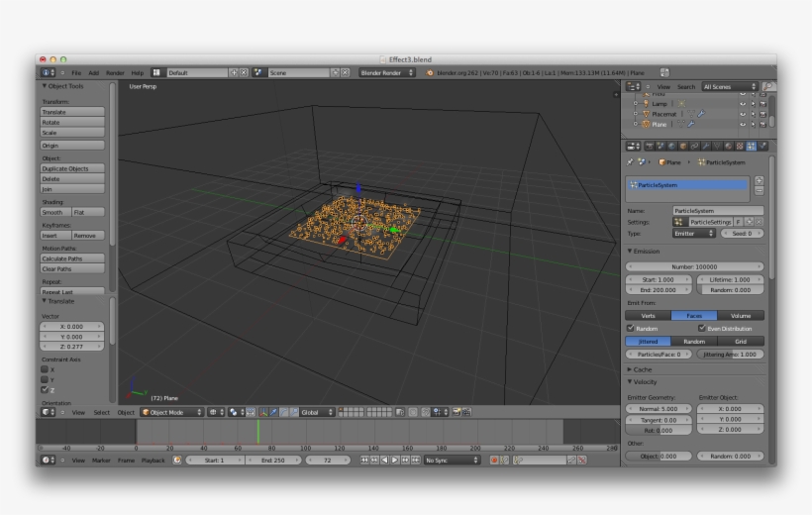
Task: Open the No Sync playback dropdown
Action: point(452,461)
